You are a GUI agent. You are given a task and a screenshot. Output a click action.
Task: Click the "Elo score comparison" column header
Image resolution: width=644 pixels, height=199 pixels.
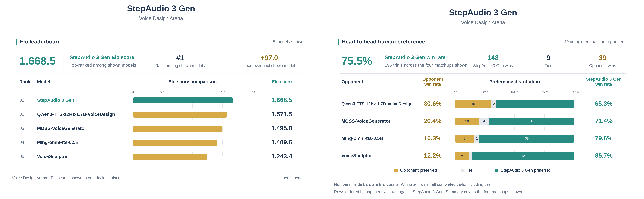(192, 82)
